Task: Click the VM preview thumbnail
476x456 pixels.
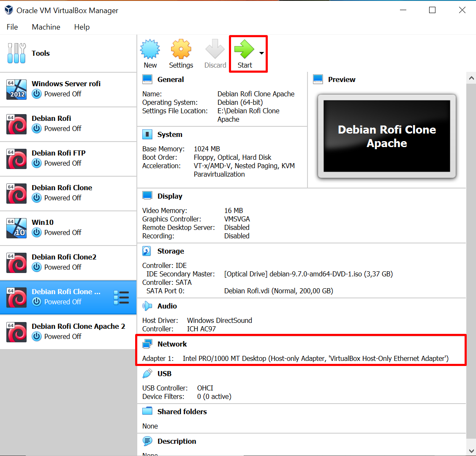Action: [387, 136]
